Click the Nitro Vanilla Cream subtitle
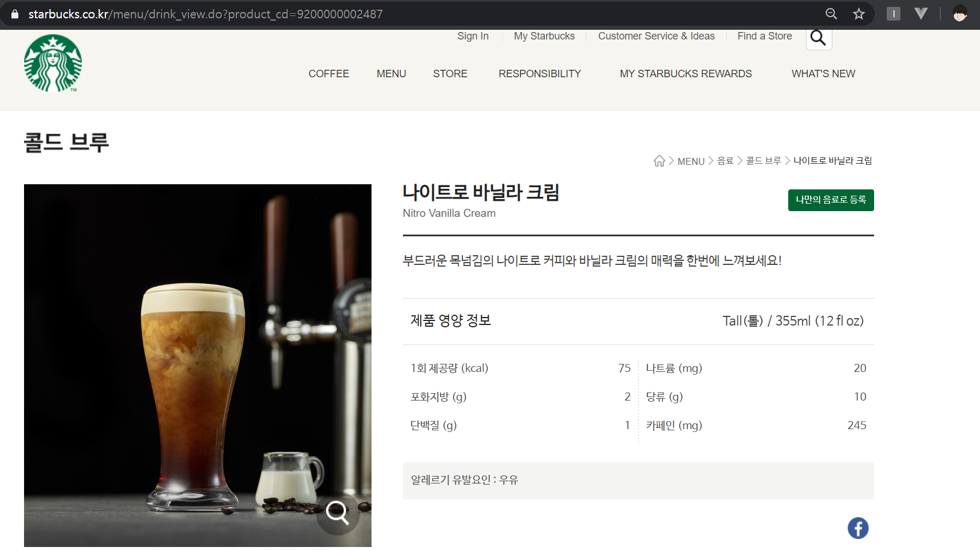 [449, 213]
